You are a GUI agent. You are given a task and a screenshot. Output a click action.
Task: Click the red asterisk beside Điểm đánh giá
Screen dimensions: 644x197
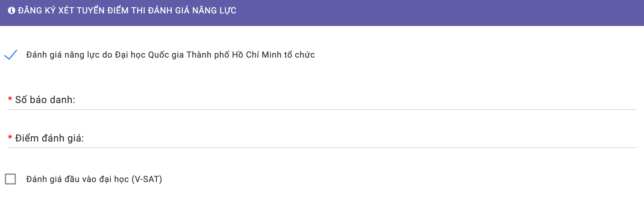(x=10, y=138)
